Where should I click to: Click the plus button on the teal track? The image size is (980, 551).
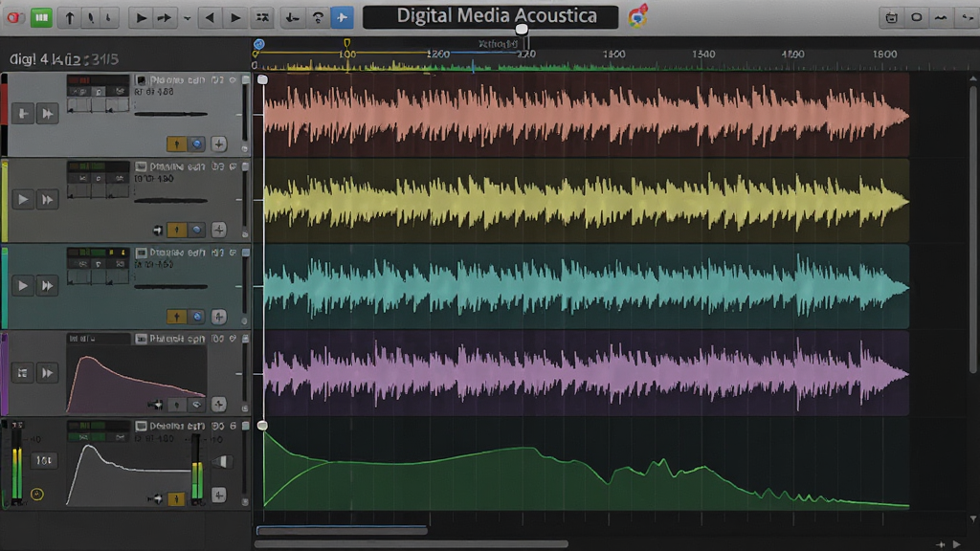tap(219, 317)
